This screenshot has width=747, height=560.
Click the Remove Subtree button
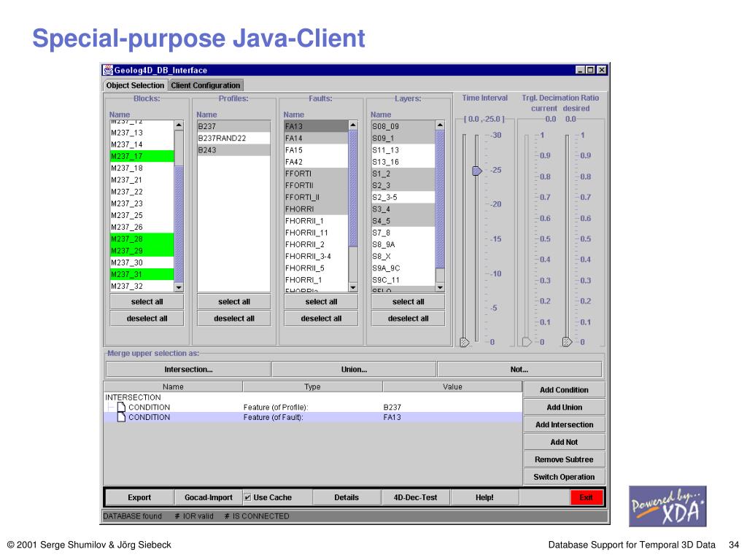point(564,459)
